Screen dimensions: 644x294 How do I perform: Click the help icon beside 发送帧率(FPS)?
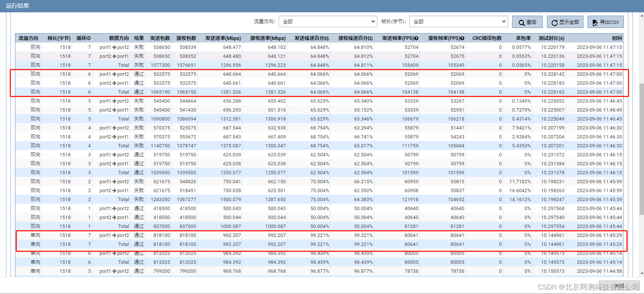tap(416, 38)
